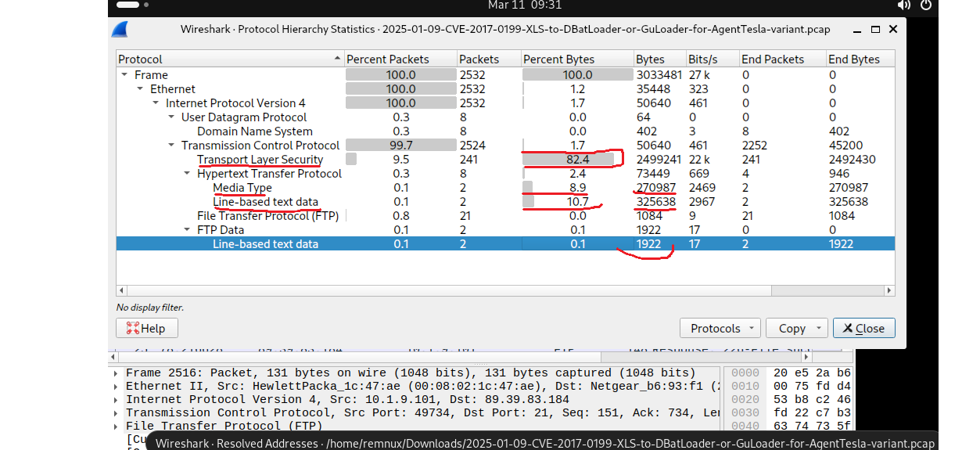Collapse the Transmission Control Protocol node
Viewport: 980px width, 450px height.
(171, 146)
